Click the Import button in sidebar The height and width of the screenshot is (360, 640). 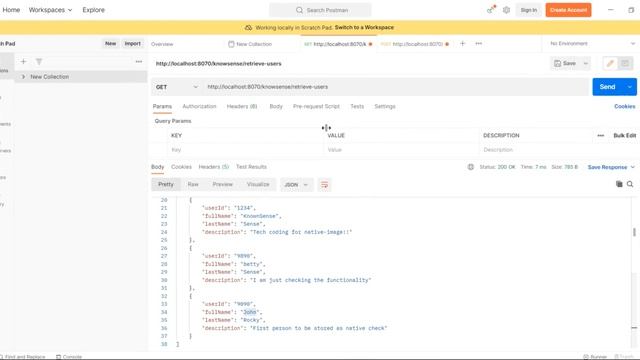[x=133, y=43]
